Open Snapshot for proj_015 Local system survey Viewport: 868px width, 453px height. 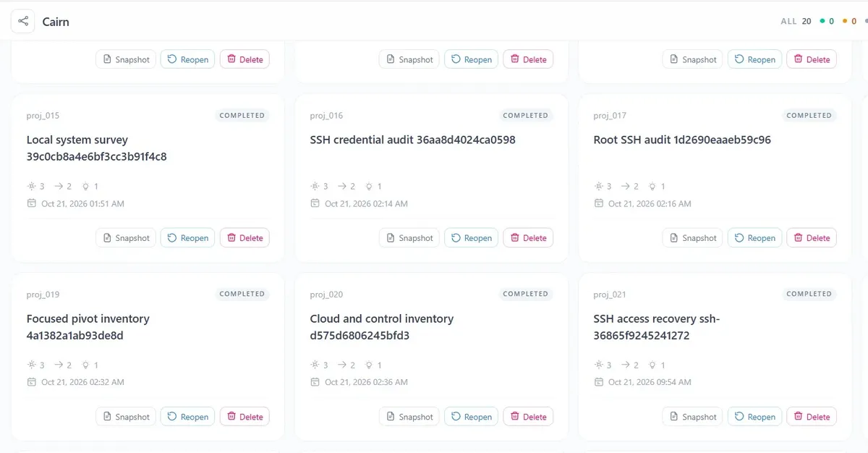(126, 238)
